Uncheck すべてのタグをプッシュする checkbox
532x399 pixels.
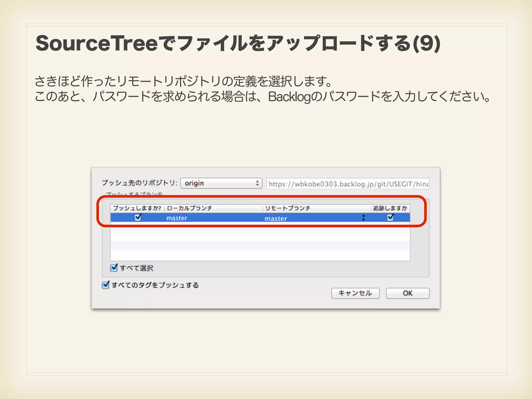[105, 285]
